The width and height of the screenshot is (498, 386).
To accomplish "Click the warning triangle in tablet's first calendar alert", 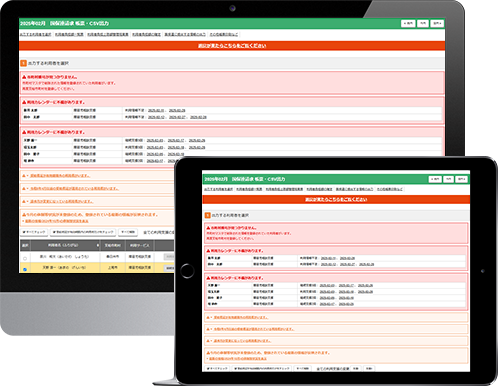I will (x=208, y=251).
